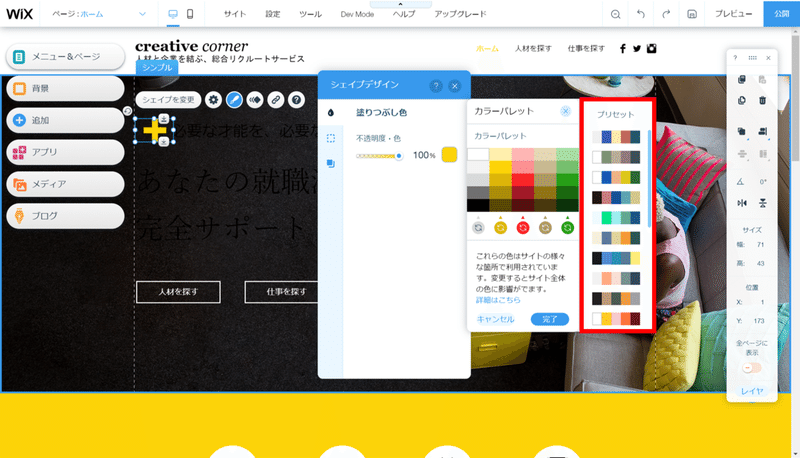Open the shape link icon

[276, 100]
